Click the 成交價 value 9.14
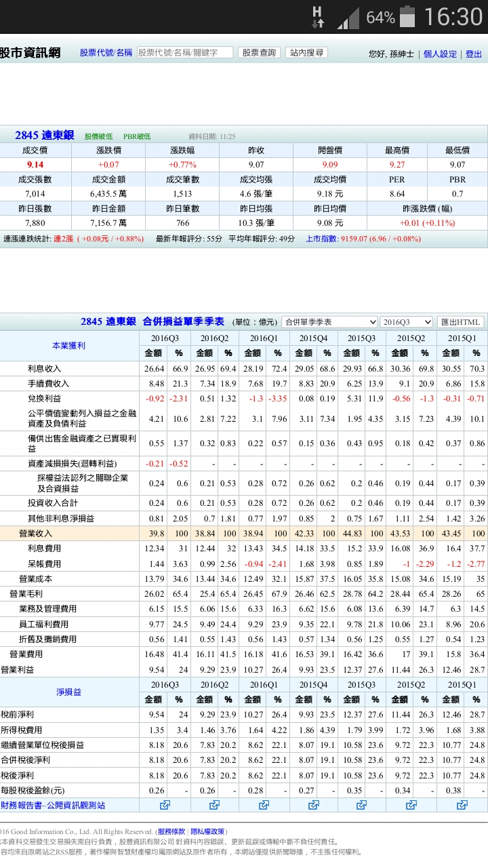Image resolution: width=488 pixels, height=868 pixels. 35,165
